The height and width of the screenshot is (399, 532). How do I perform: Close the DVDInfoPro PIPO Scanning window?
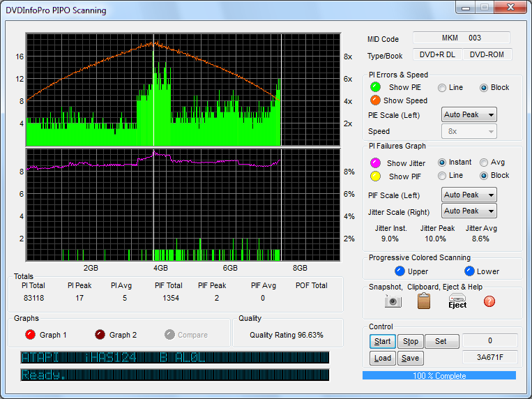(510, 8)
